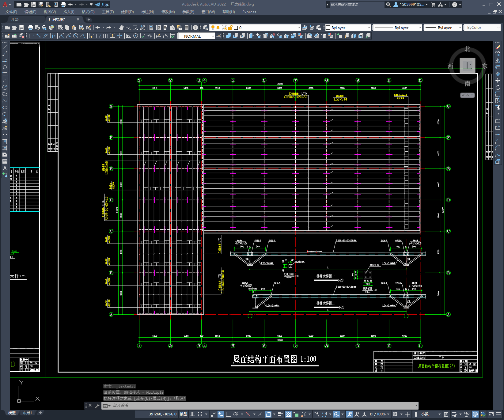Open the Express menu
Image resolution: width=504 pixels, height=420 pixels.
click(x=249, y=12)
